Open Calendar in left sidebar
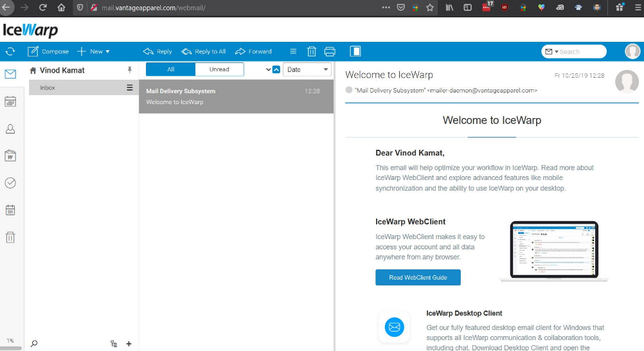This screenshot has width=644, height=351. point(10,102)
